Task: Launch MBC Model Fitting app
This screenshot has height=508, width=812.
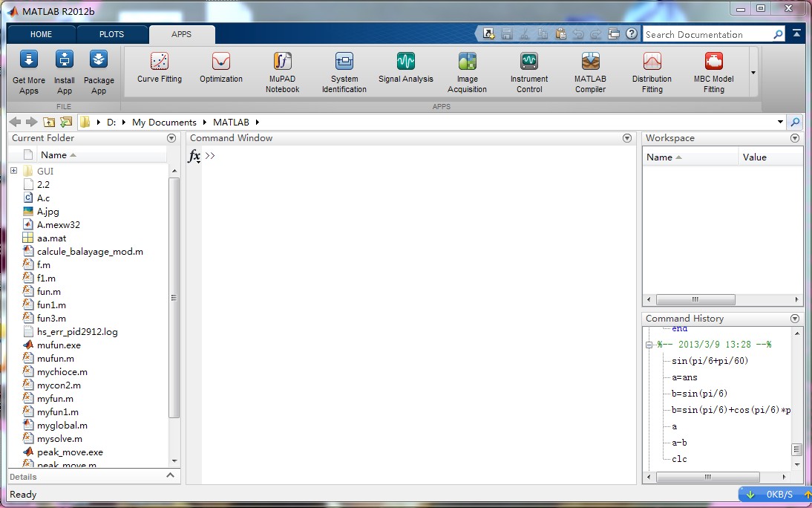Action: [x=713, y=72]
